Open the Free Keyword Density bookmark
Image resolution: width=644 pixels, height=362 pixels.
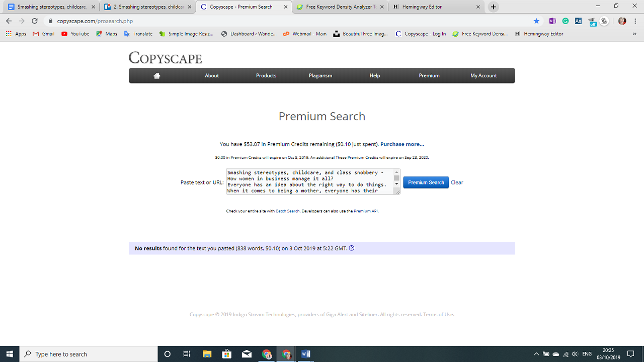point(480,34)
